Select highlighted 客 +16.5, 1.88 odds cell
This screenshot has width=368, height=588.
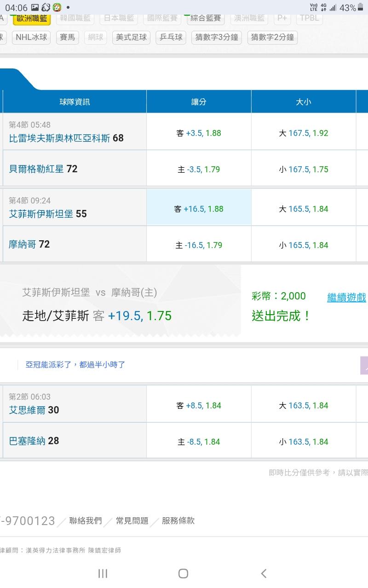(x=199, y=209)
